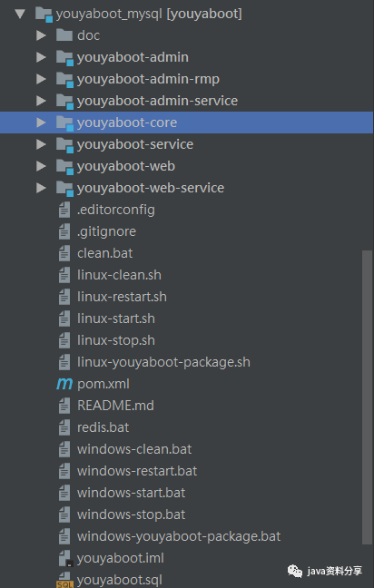Click the youyaboot-admin-service module folder icon
This screenshot has width=374, height=588.
64,102
